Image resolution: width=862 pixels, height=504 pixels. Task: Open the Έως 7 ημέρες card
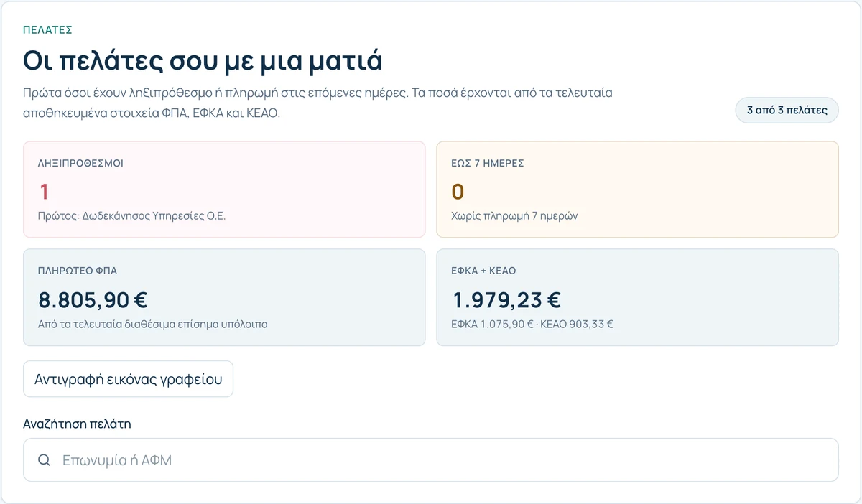point(637,190)
